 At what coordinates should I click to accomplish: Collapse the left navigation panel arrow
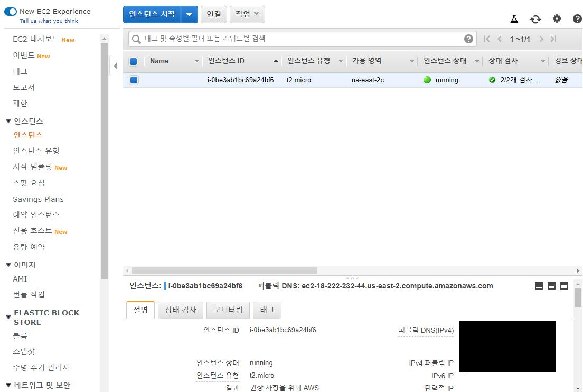click(x=115, y=66)
